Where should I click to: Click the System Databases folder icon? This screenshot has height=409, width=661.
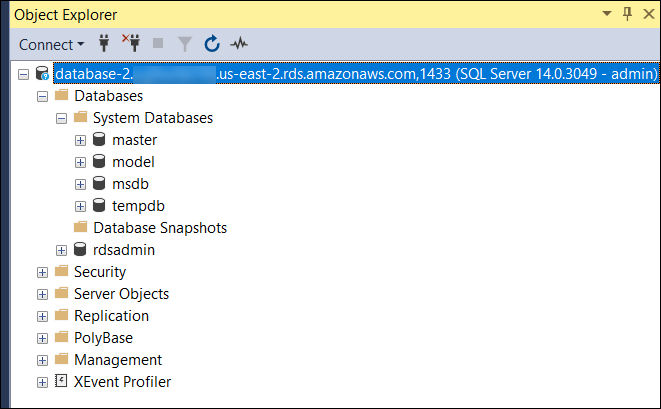pos(81,117)
